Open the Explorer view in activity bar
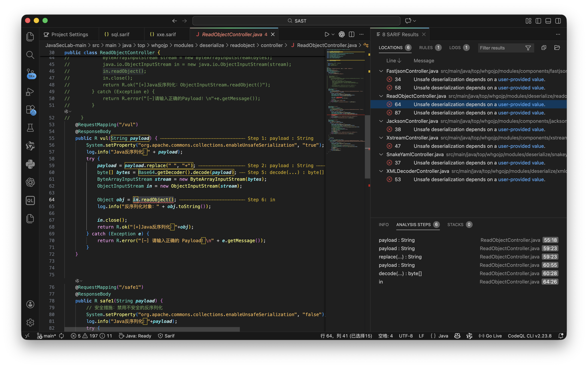 coord(30,37)
